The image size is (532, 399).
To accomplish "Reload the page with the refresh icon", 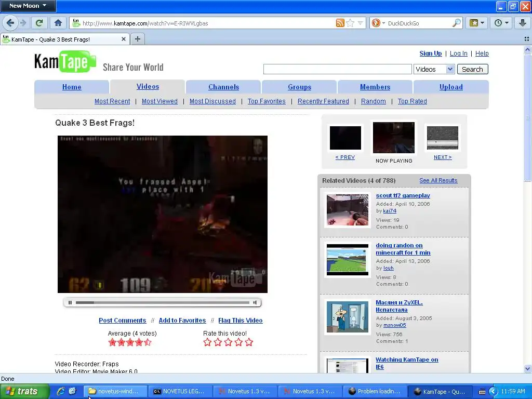I will [x=39, y=23].
